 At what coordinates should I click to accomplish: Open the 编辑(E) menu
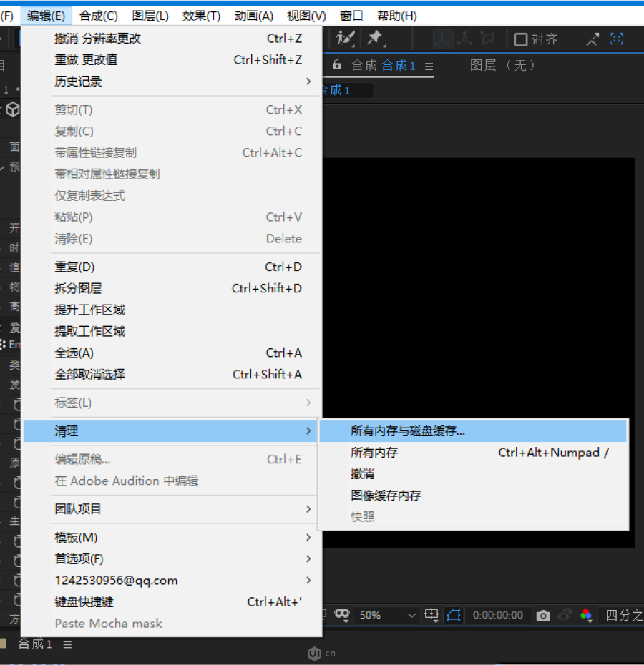coord(46,16)
